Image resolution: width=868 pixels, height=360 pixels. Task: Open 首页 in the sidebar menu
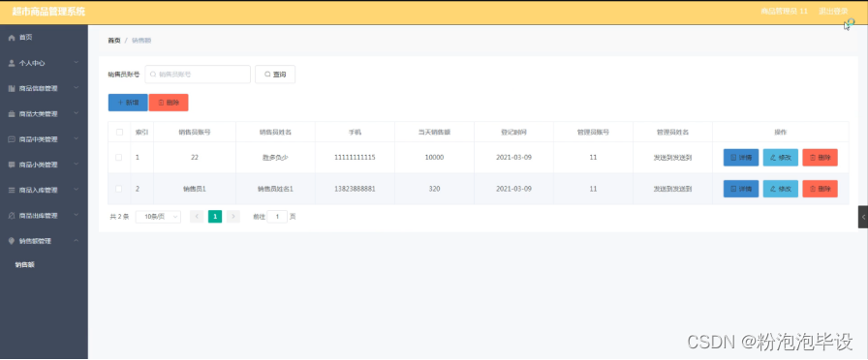pos(26,38)
